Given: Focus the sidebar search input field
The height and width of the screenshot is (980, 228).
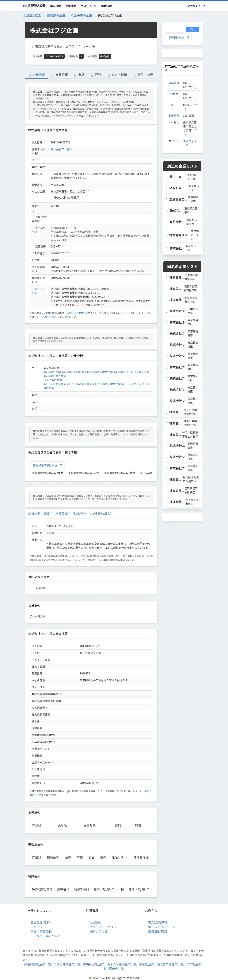Looking at the screenshot, I should tap(175, 29).
